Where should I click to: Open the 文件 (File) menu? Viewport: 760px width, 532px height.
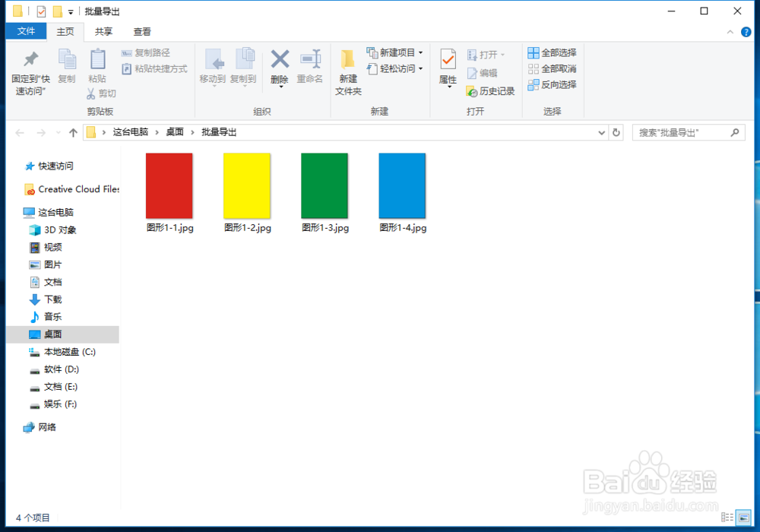pos(27,31)
